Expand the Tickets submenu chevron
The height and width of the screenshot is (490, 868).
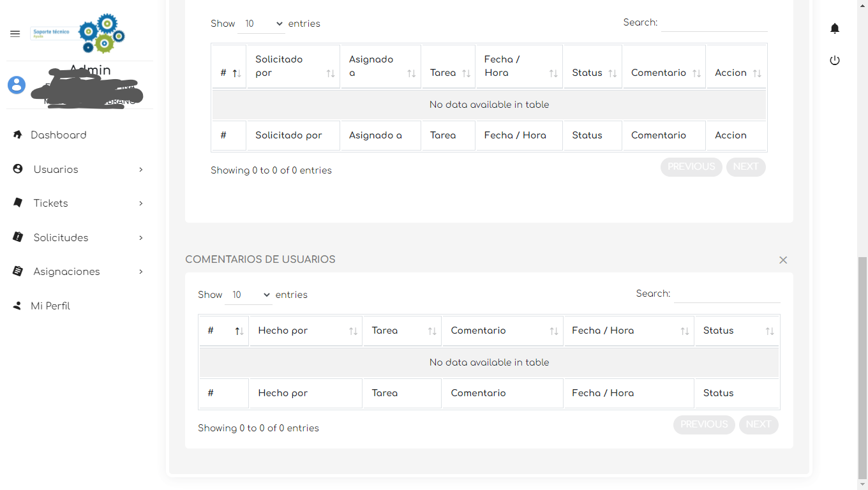click(141, 203)
